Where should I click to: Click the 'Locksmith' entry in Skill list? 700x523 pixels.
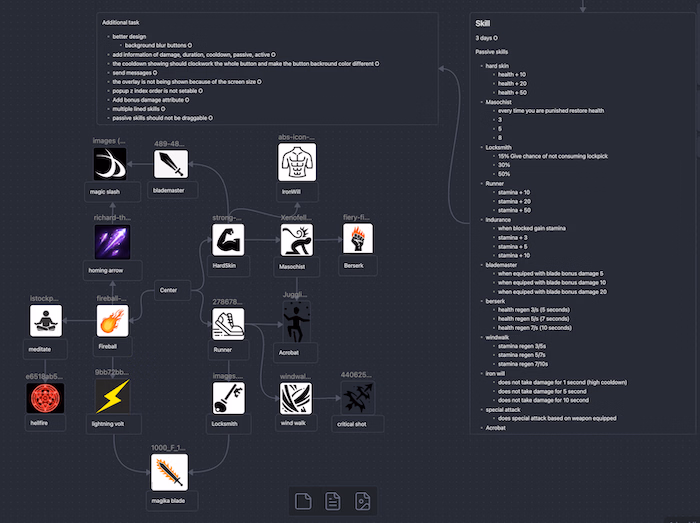click(499, 147)
